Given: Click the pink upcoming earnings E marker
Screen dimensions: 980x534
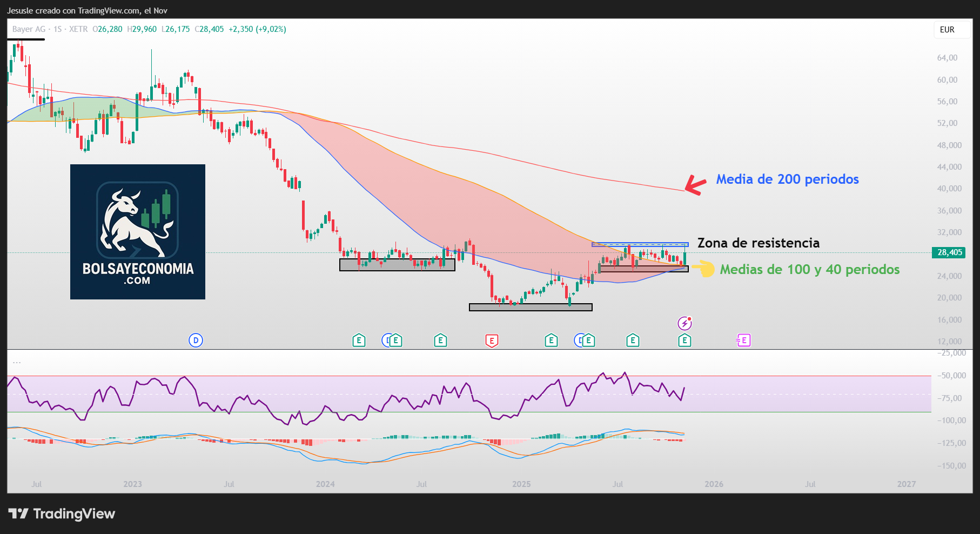Looking at the screenshot, I should (744, 341).
